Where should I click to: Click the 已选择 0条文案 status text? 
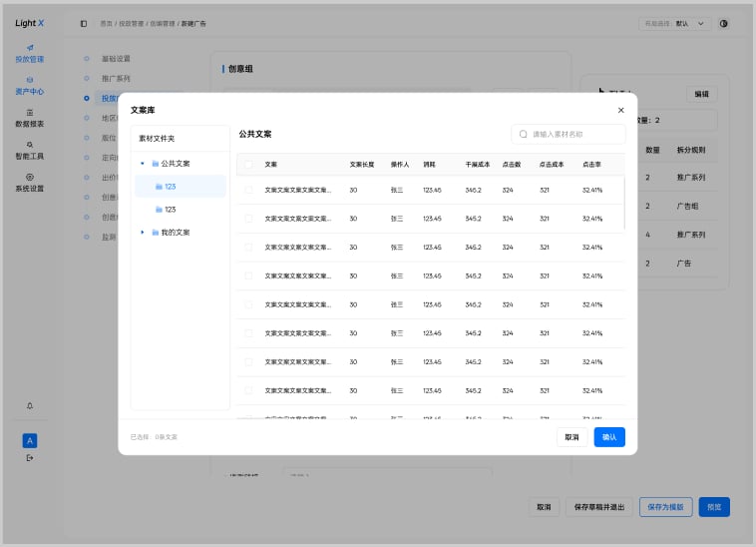(154, 437)
